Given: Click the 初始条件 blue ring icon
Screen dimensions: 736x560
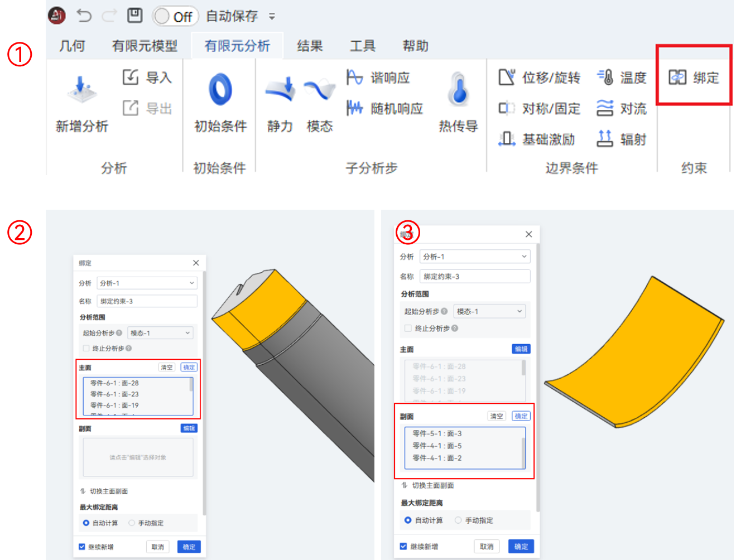Looking at the screenshot, I should tap(220, 89).
